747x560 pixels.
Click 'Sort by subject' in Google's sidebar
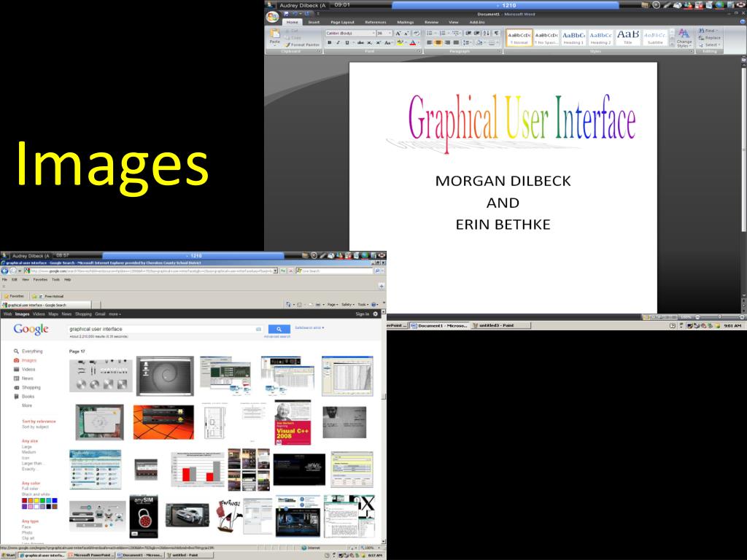pyautogui.click(x=35, y=427)
